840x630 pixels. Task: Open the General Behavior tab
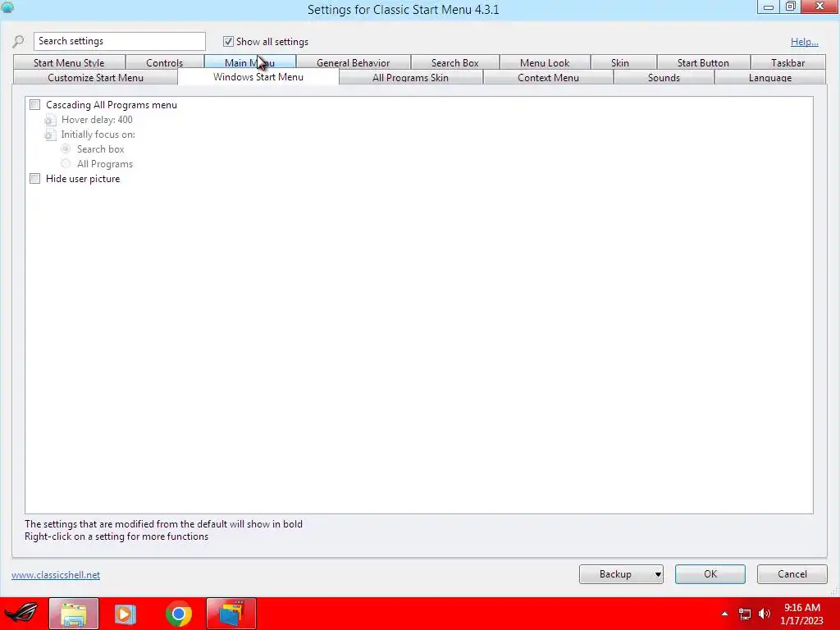pyautogui.click(x=353, y=62)
